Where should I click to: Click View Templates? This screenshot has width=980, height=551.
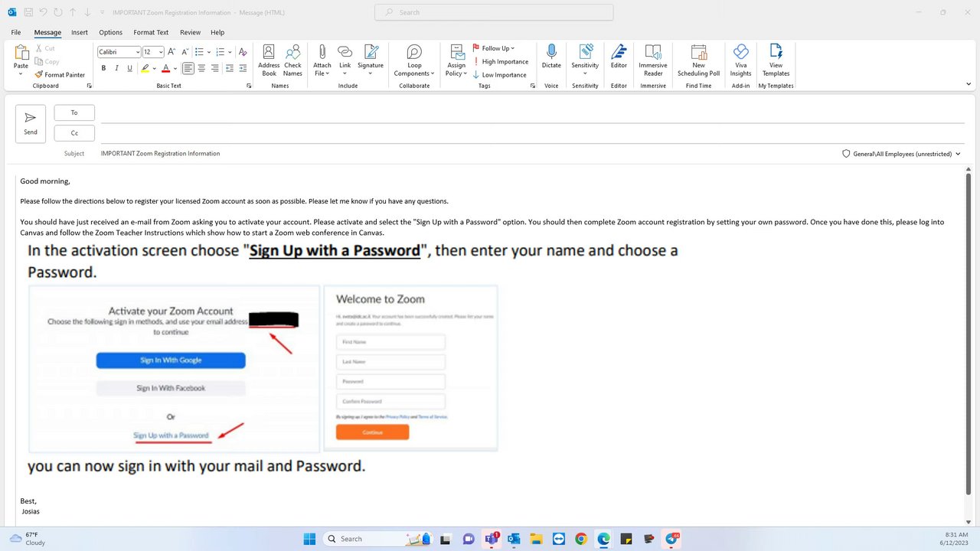776,60
